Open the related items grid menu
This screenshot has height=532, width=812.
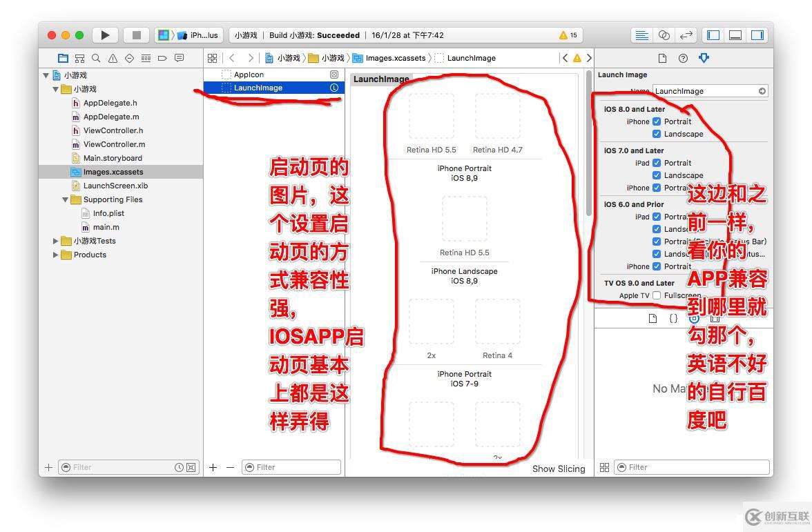(213, 58)
